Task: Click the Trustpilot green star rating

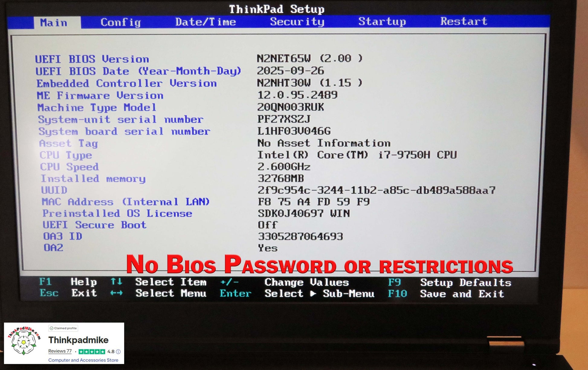Action: [x=92, y=352]
